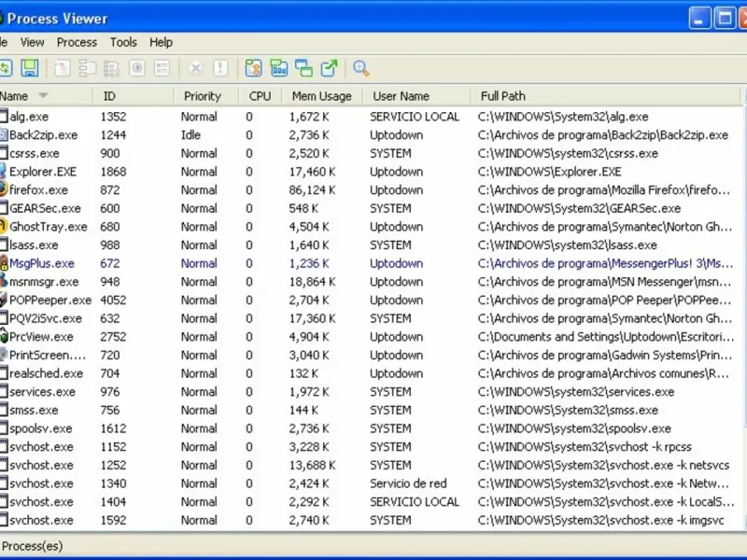Click the refresh process list toolbar icon
The width and height of the screenshot is (747, 560).
(x=6, y=68)
